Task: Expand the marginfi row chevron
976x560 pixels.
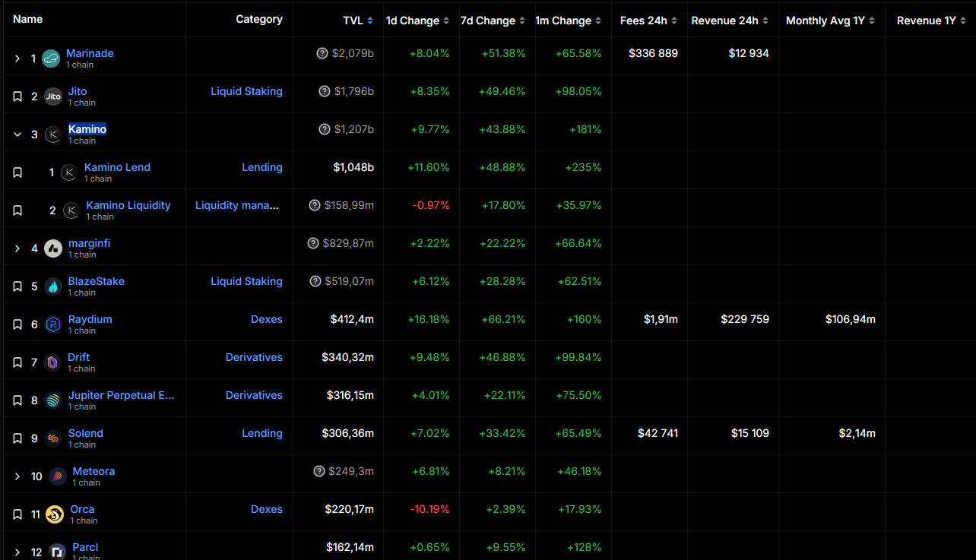Action: tap(17, 248)
